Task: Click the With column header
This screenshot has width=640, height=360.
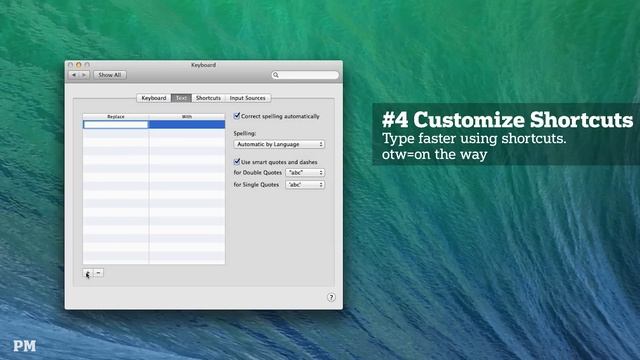Action: tap(187, 117)
